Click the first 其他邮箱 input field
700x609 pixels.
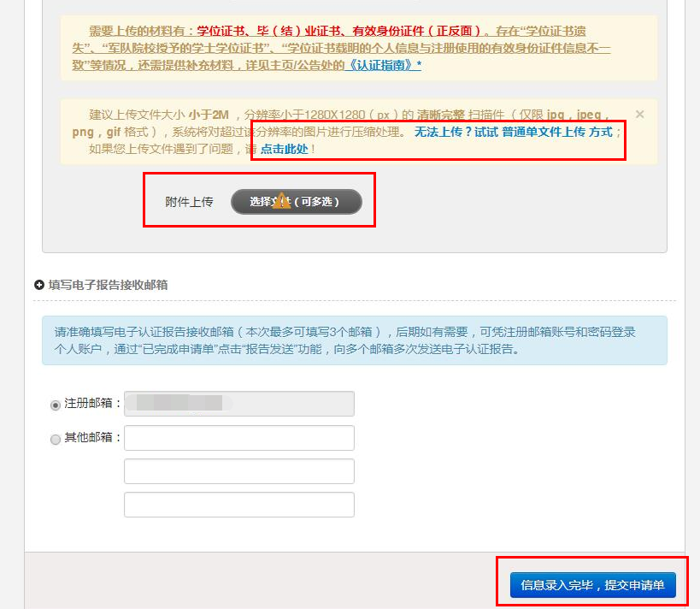(x=239, y=438)
